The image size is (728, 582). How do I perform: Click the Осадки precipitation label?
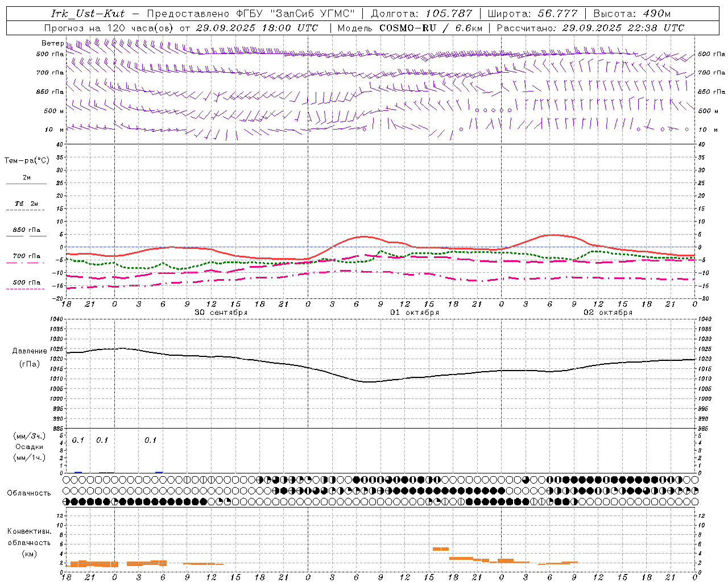pyautogui.click(x=29, y=447)
